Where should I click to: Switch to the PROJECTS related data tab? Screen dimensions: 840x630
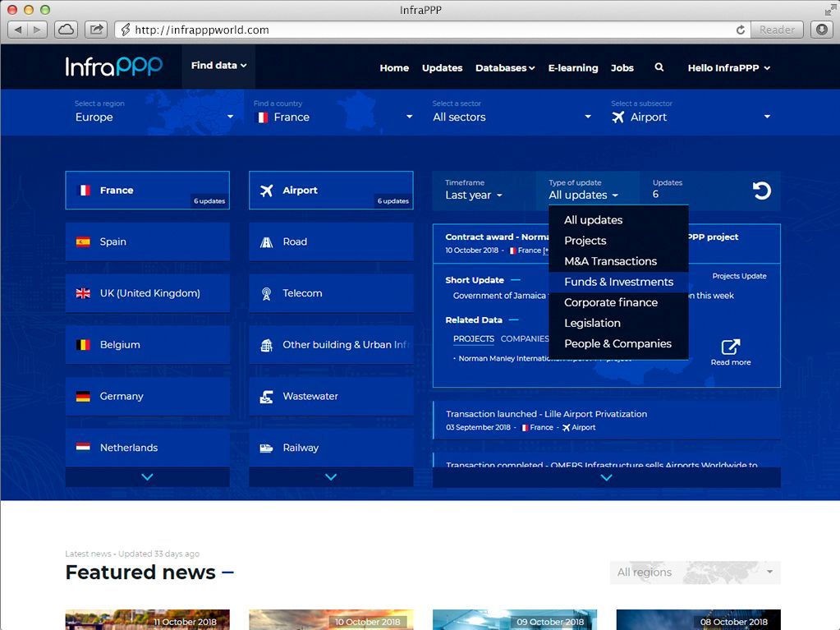pos(474,338)
